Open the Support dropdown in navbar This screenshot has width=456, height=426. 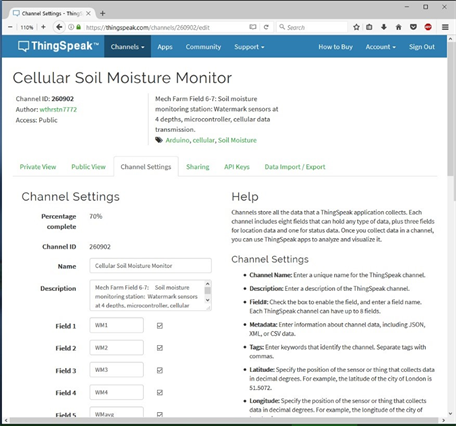pos(249,47)
